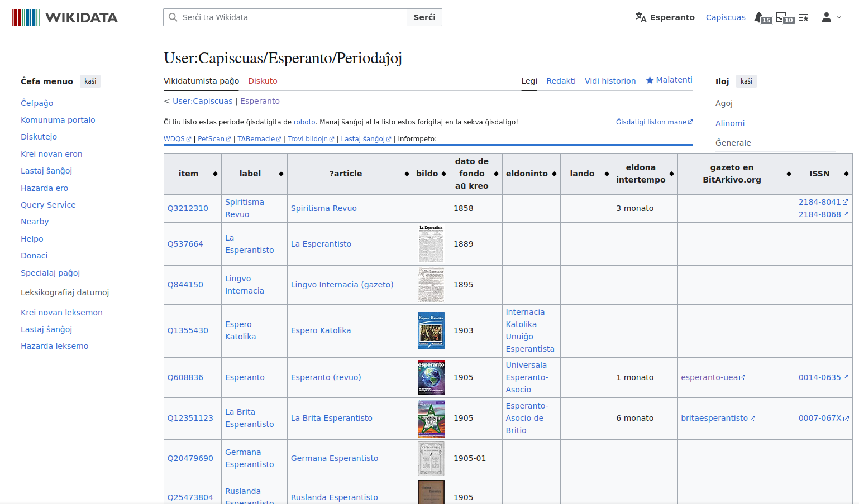Viewport: 859px width, 504px height.
Task: Open the Capiscuas user page link
Action: 725,17
